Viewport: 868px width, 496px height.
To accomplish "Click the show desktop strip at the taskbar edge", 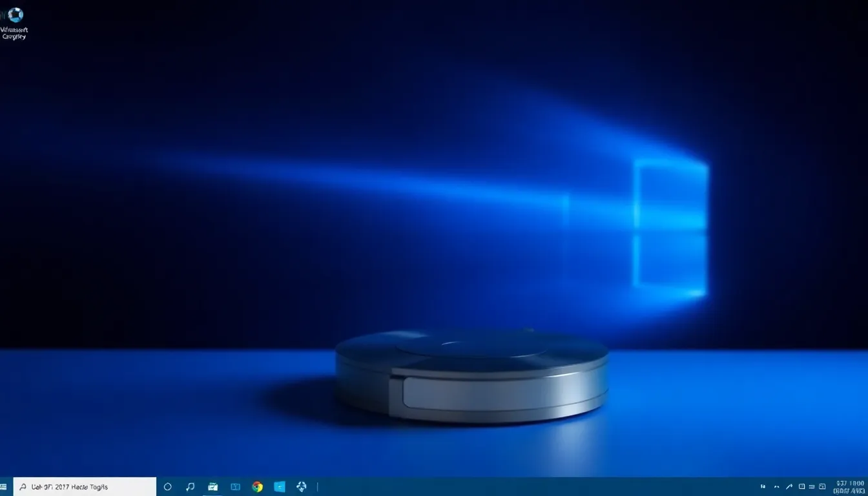I will pos(867,487).
